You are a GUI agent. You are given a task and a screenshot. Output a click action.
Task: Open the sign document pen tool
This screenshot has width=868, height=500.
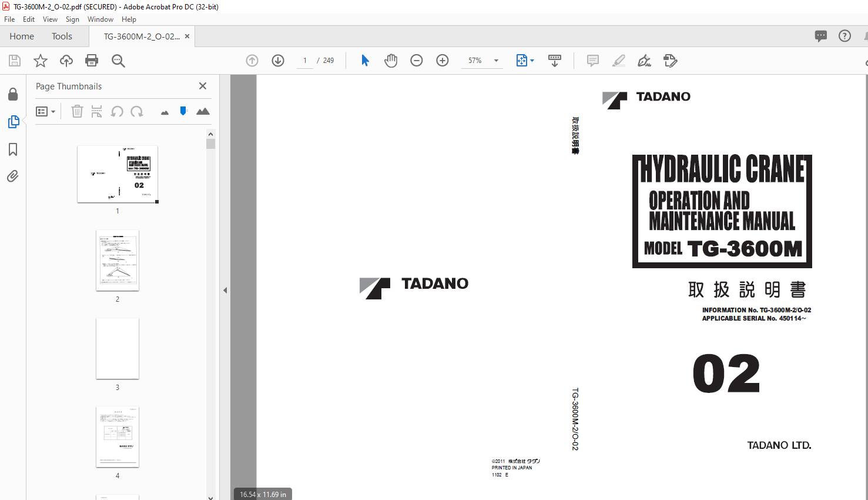[x=645, y=61]
